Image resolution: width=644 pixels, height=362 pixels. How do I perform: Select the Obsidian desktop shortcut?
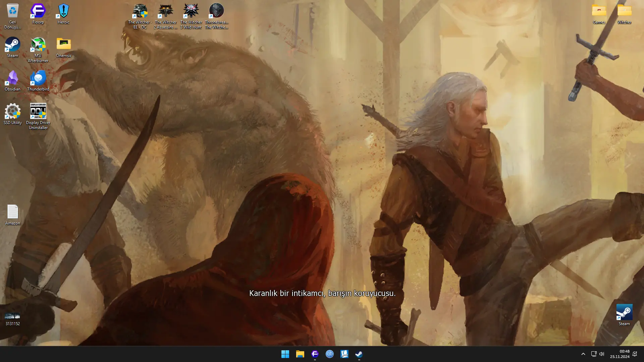(12, 81)
